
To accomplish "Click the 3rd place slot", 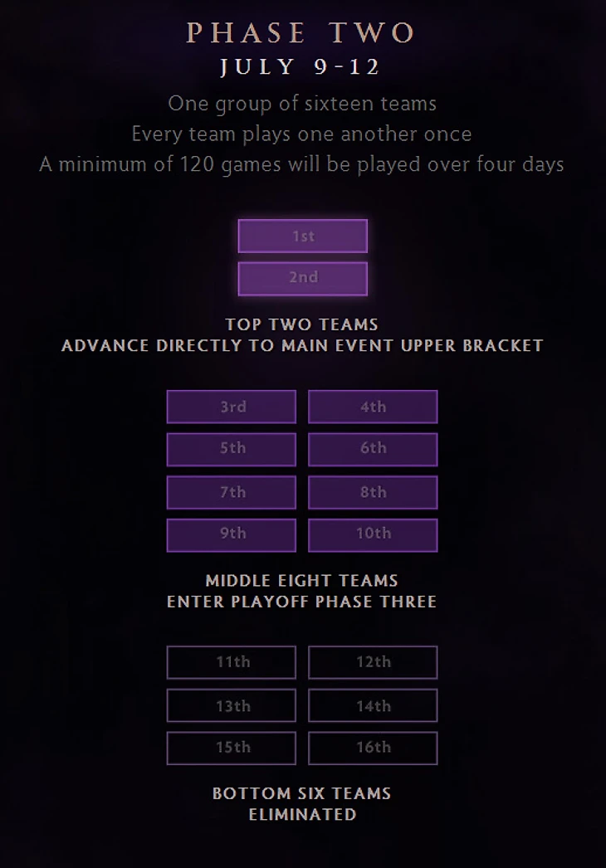I will 232,407.
